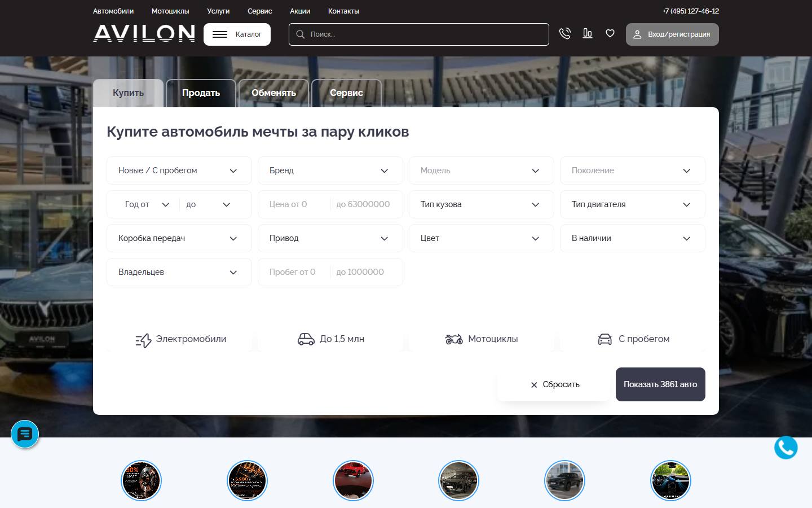Expand the Владельцев dropdown
Image resolution: width=812 pixels, height=508 pixels.
click(179, 272)
